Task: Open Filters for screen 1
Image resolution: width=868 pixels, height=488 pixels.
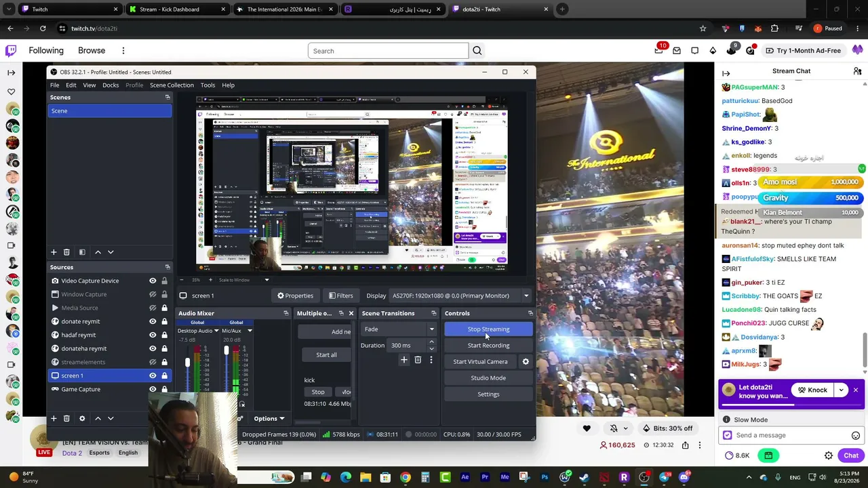Action: tap(340, 296)
